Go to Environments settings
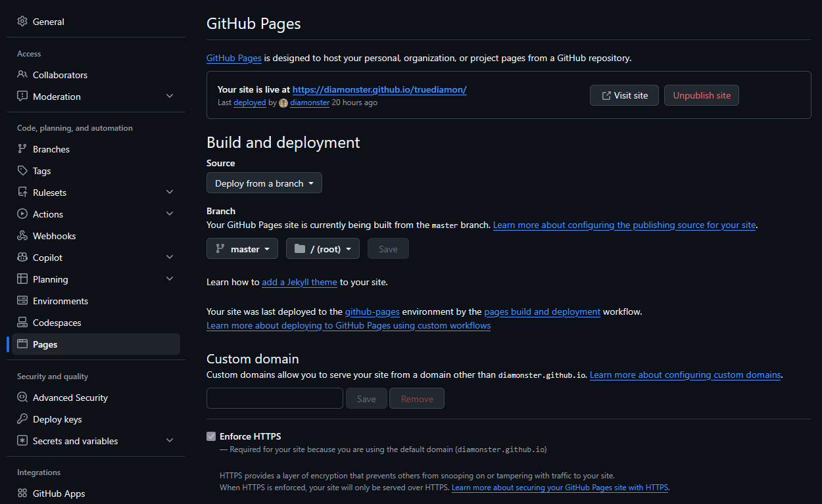The width and height of the screenshot is (822, 504). pyautogui.click(x=96, y=301)
